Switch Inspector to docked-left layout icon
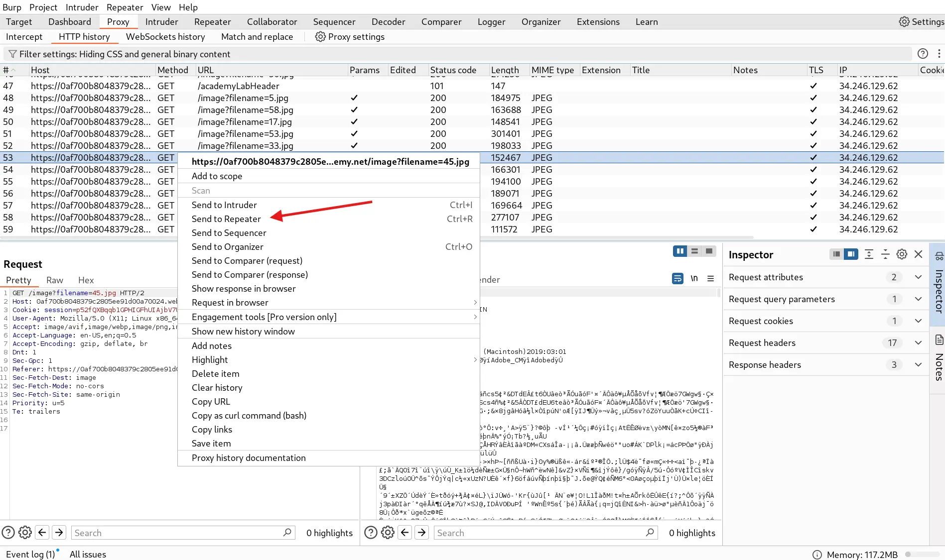 [x=836, y=254]
